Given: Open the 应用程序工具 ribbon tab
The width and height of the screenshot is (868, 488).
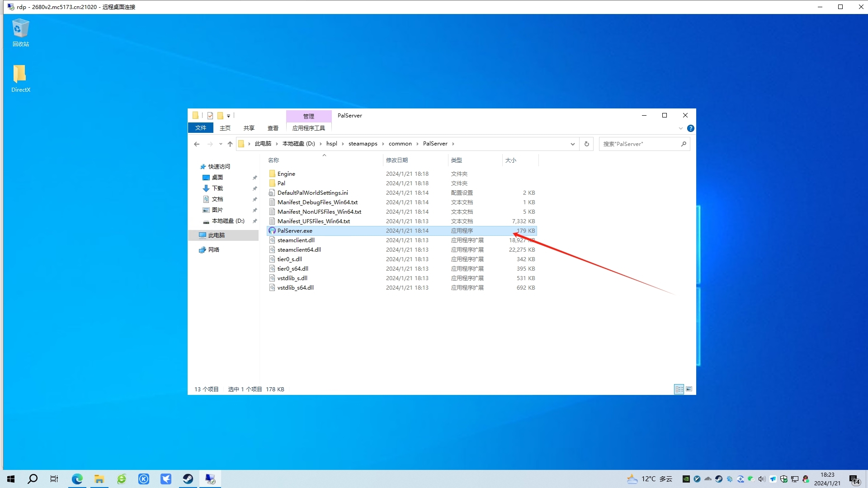Looking at the screenshot, I should pos(309,128).
